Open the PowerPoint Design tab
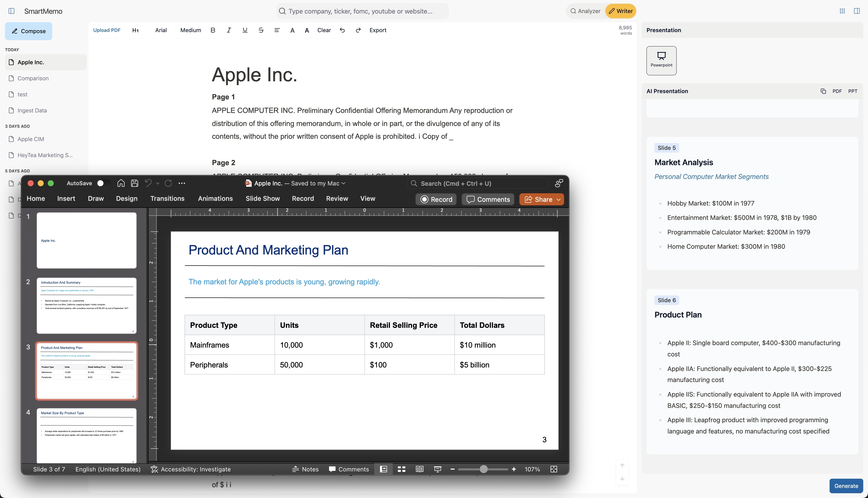This screenshot has width=868, height=498. click(x=127, y=198)
